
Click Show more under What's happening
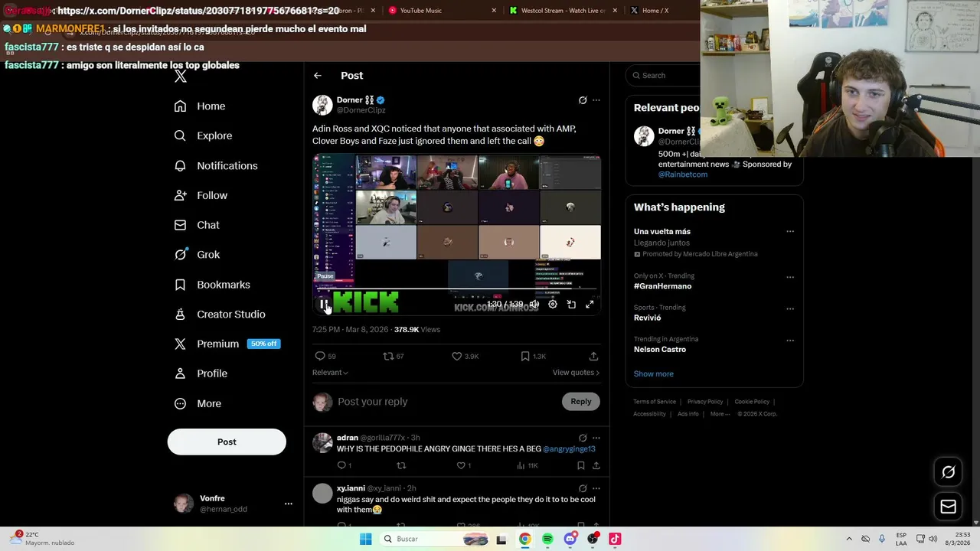coord(654,374)
